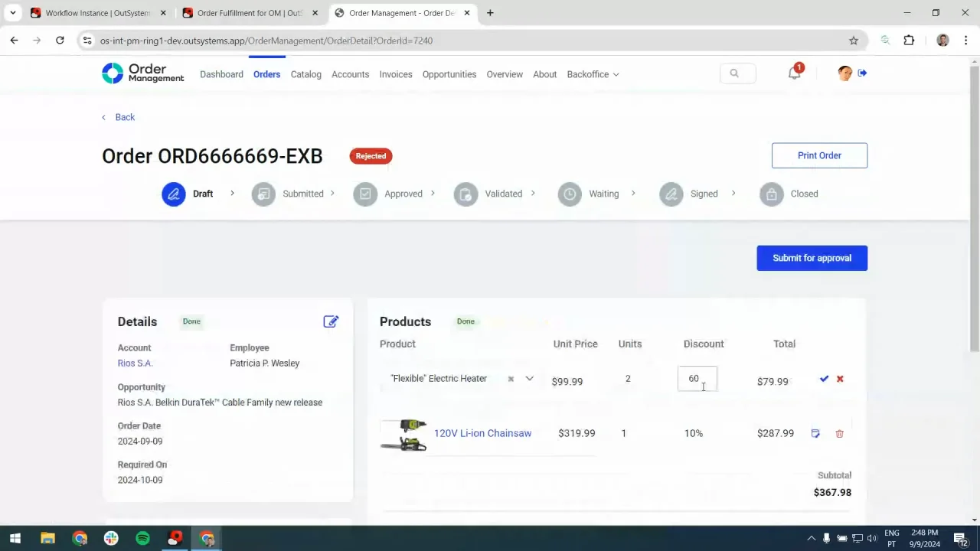Bookmark this page with the star icon

(854, 41)
